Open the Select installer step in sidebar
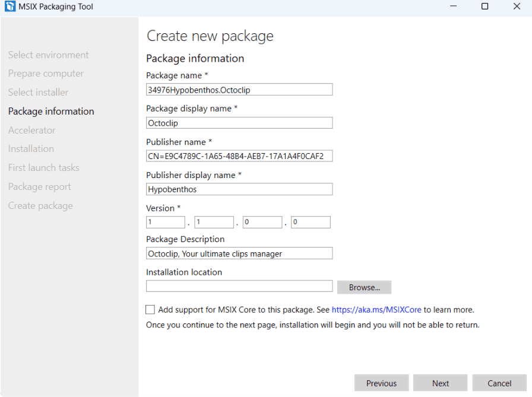Image resolution: width=532 pixels, height=397 pixels. (38, 92)
